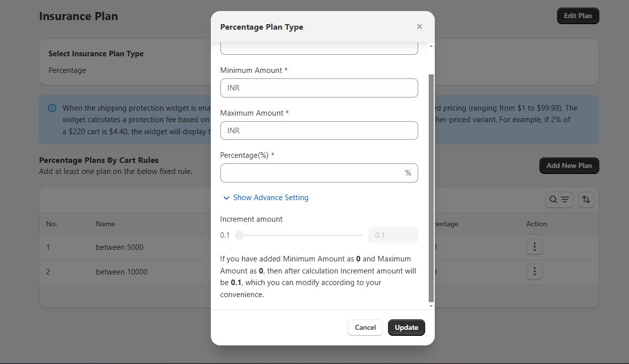The width and height of the screenshot is (629, 364).
Task: Open actions menu for between 5000 row
Action: [534, 247]
